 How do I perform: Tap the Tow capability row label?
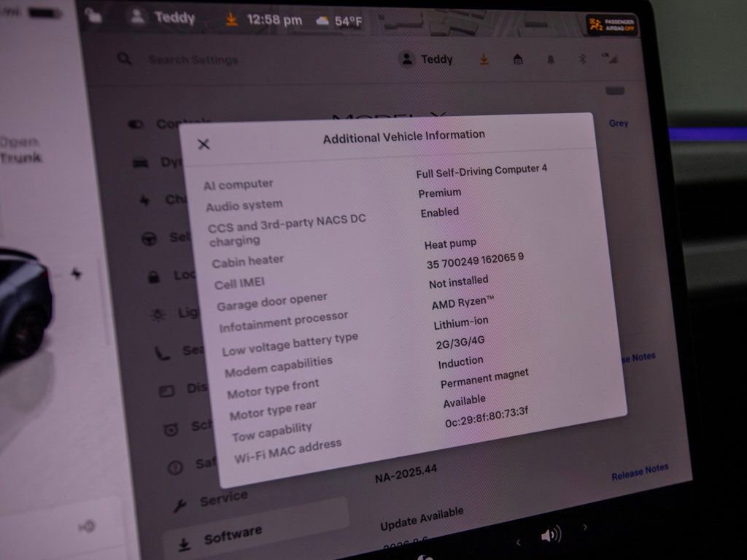(272, 432)
